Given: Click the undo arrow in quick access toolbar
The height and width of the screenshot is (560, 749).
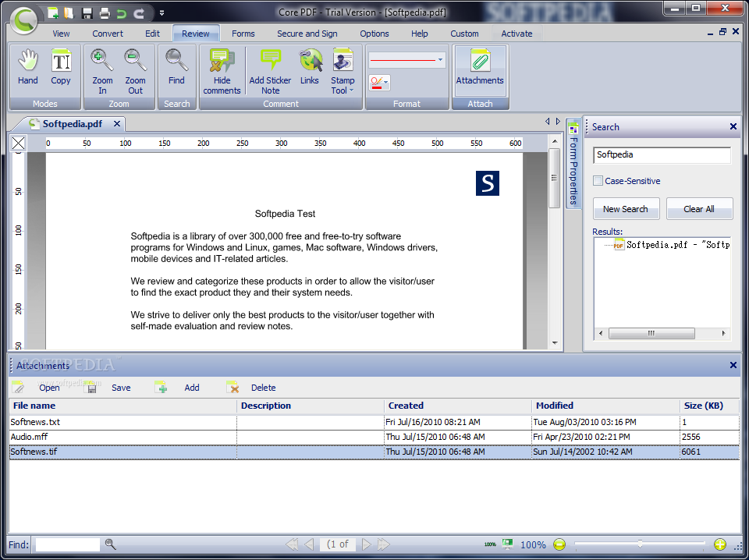Looking at the screenshot, I should coord(122,13).
